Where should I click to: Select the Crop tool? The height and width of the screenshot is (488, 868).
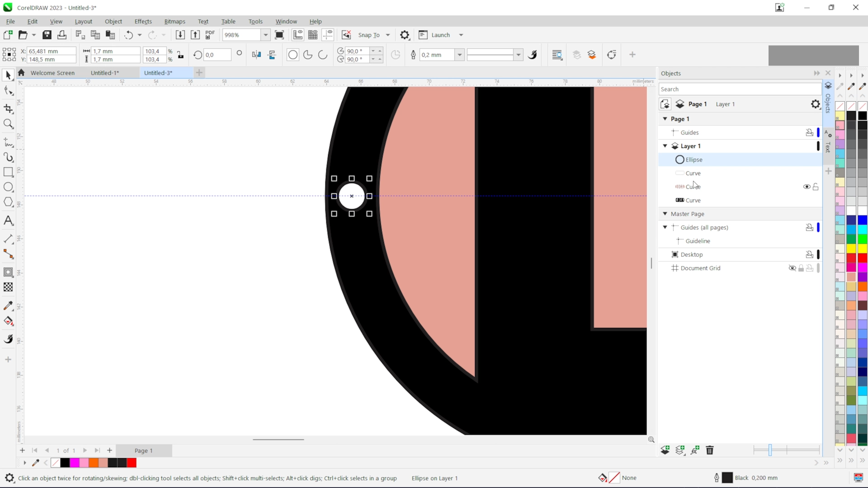tap(8, 108)
